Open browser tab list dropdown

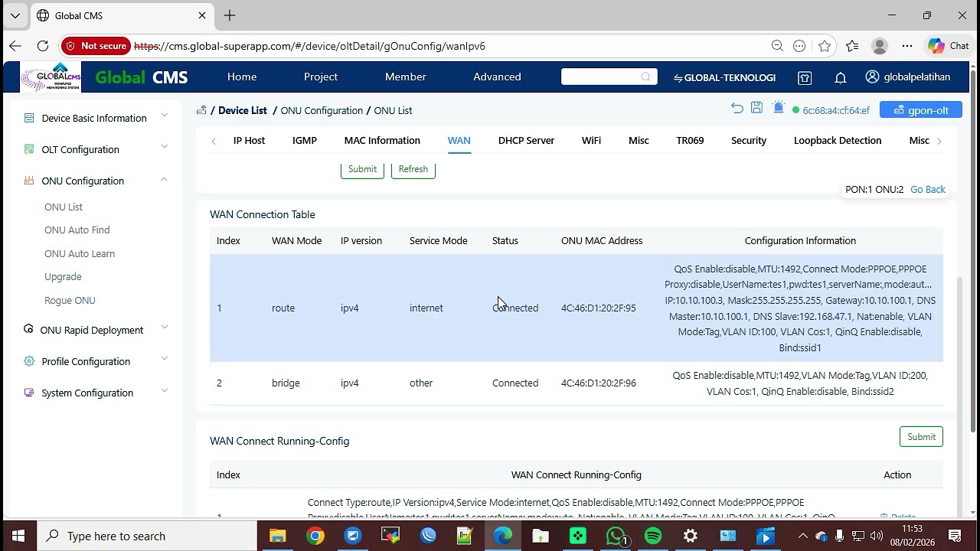(15, 15)
